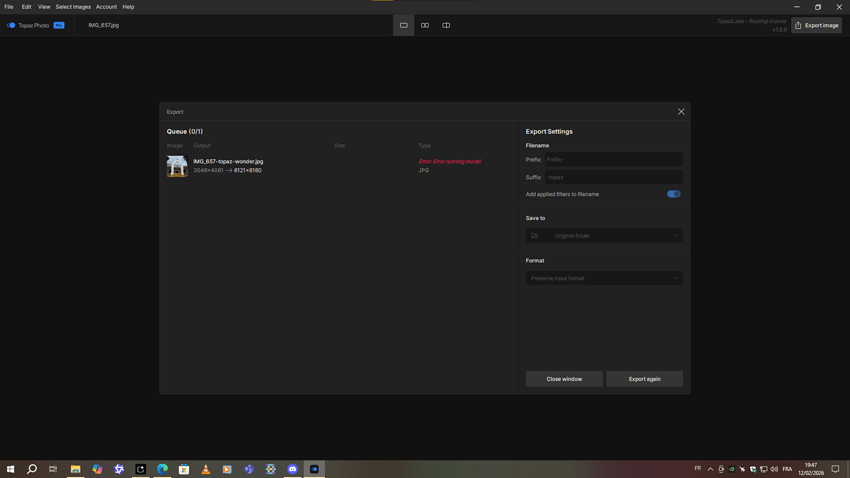Toggle Add applied filters to filename

tap(673, 194)
